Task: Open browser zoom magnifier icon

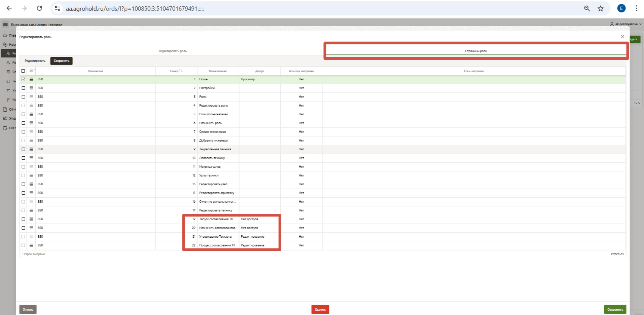Action: [x=587, y=8]
